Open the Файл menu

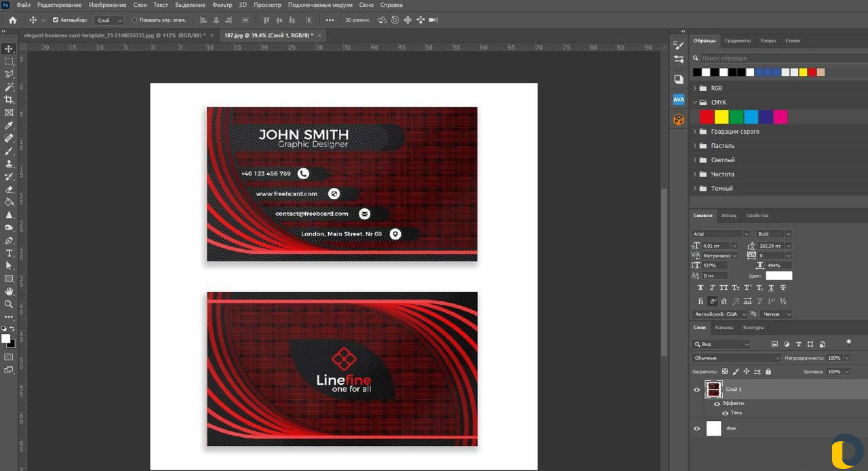[23, 5]
